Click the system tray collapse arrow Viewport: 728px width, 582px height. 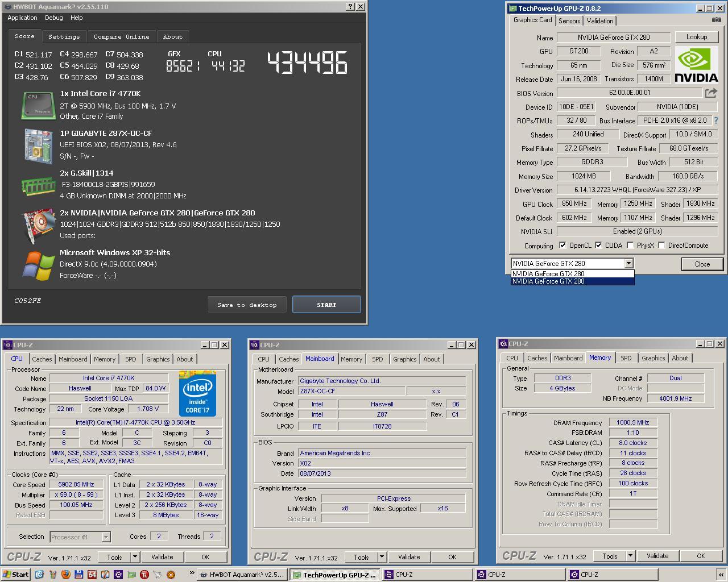click(721, 575)
